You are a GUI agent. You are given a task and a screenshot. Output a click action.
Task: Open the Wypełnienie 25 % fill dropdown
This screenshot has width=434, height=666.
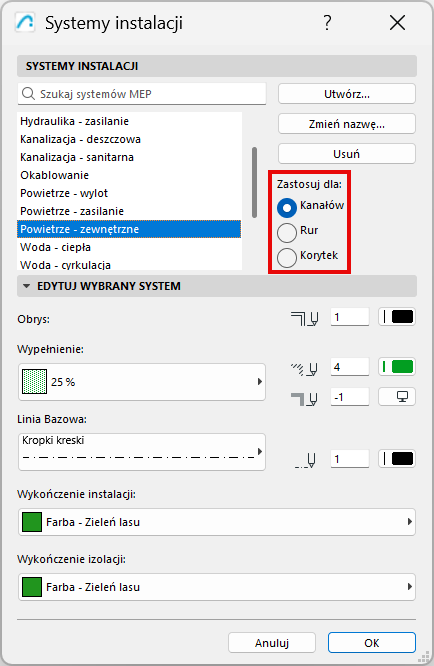(x=142, y=381)
